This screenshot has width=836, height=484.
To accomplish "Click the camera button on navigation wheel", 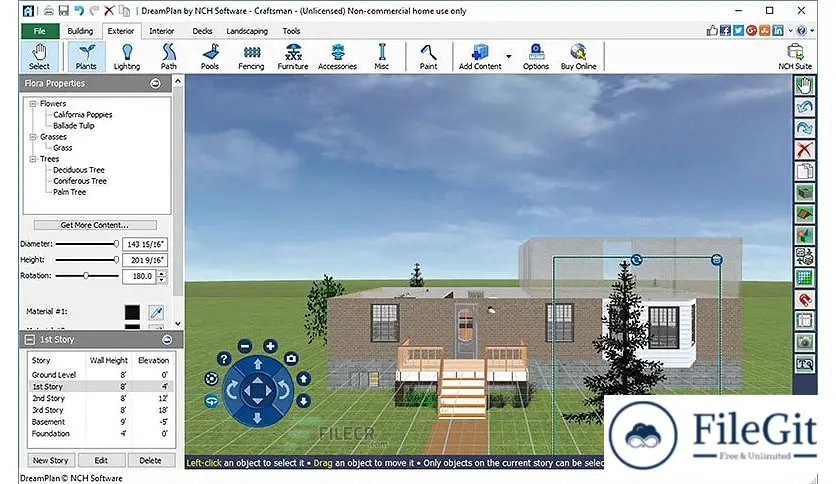I will click(291, 359).
